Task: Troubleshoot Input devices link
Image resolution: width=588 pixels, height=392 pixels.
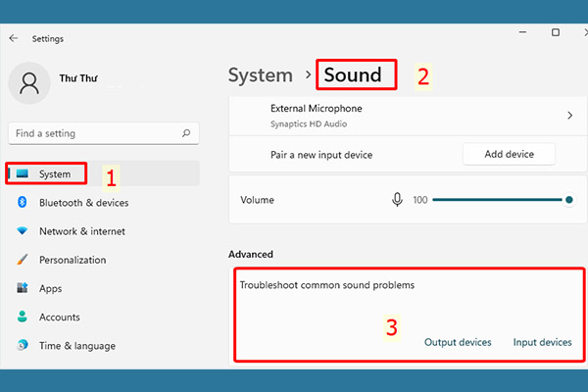Action: point(542,342)
